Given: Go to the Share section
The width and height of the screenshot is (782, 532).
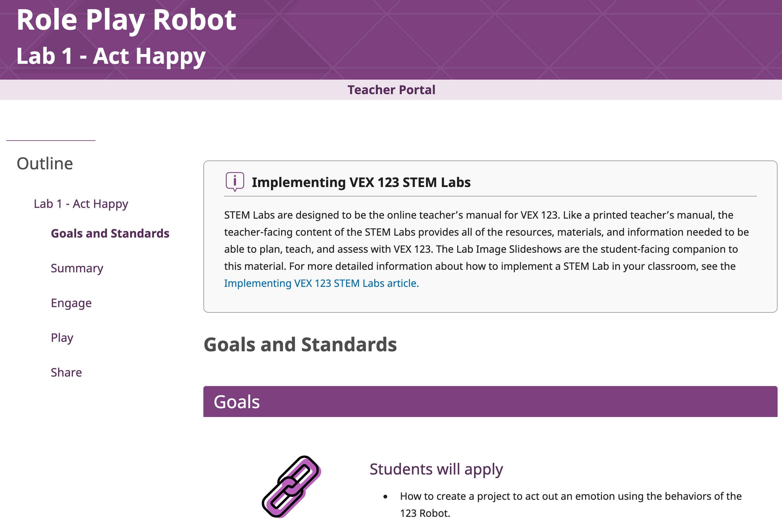Looking at the screenshot, I should pyautogui.click(x=66, y=372).
